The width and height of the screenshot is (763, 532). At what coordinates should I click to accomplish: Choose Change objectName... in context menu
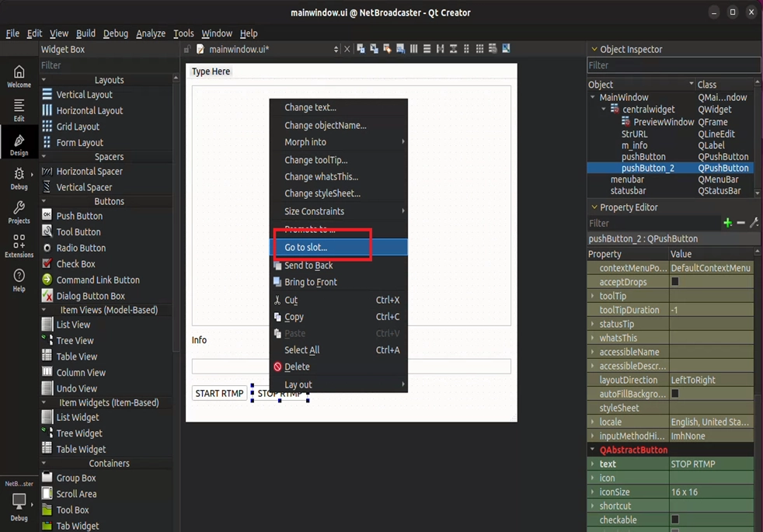pos(338,125)
